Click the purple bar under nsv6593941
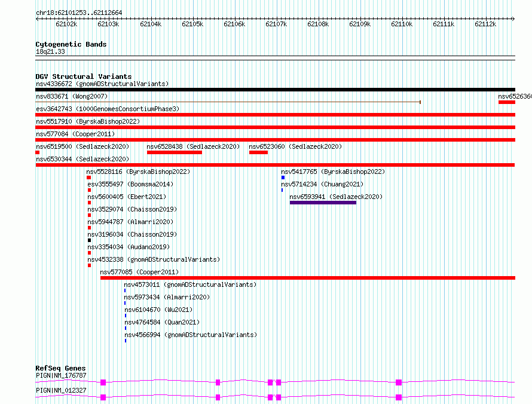 click(323, 203)
